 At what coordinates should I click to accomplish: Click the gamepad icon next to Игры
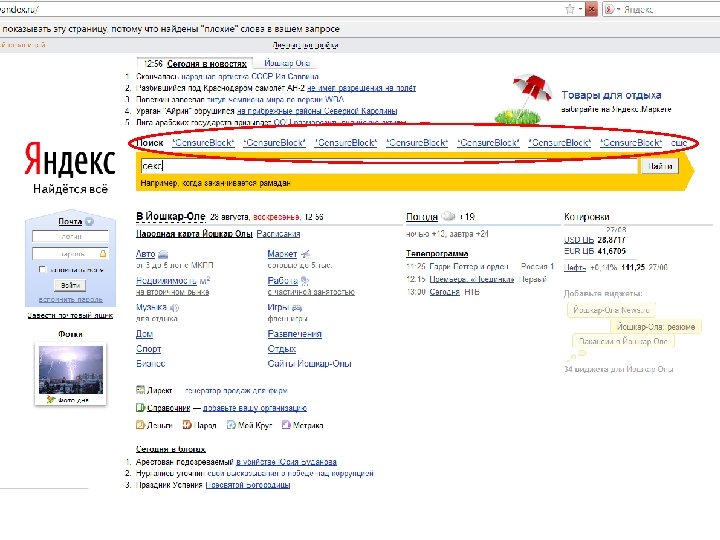[297, 307]
